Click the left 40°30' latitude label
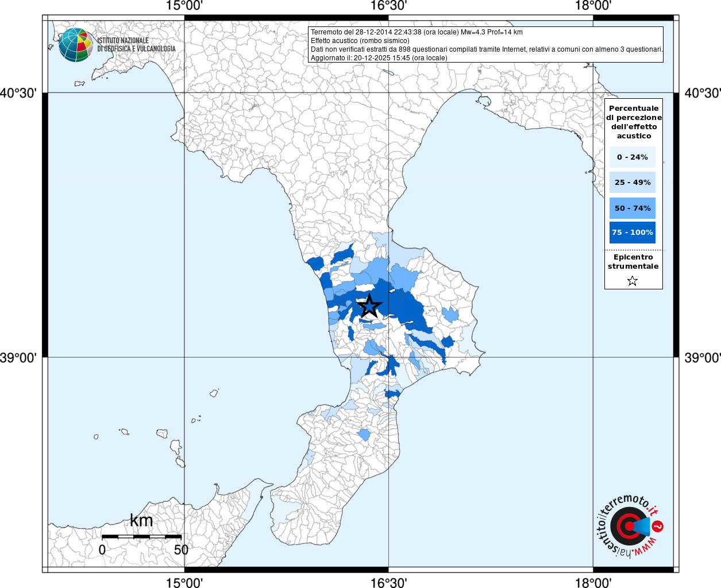The width and height of the screenshot is (721, 588). click(18, 92)
